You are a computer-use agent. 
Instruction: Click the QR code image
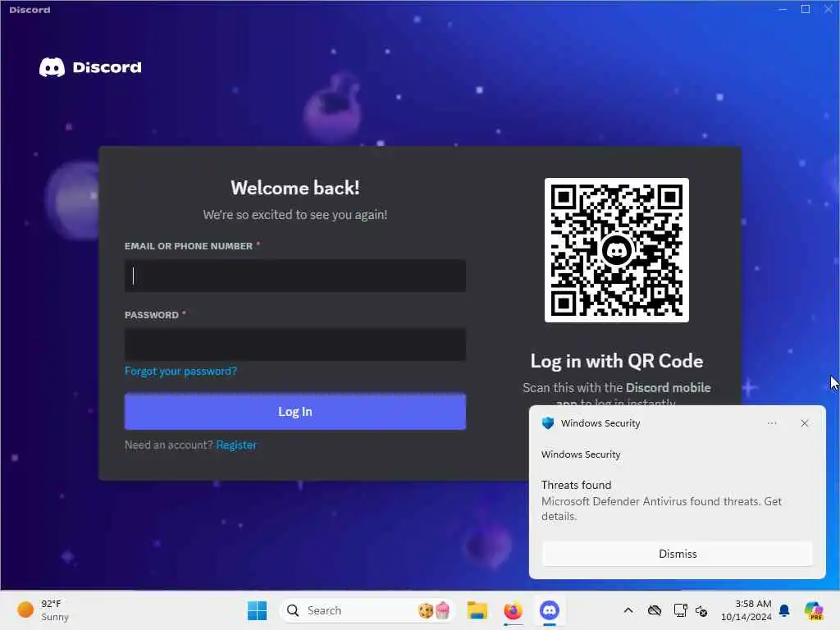(x=617, y=250)
